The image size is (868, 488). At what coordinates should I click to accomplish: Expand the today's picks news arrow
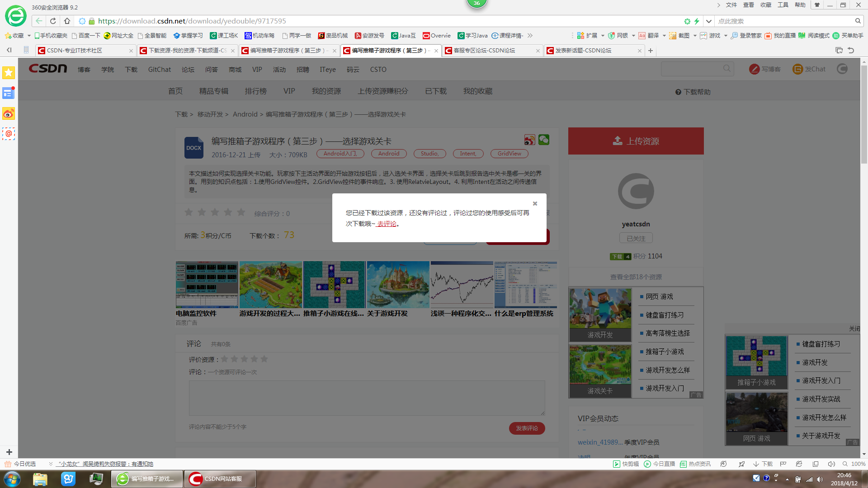click(51, 464)
